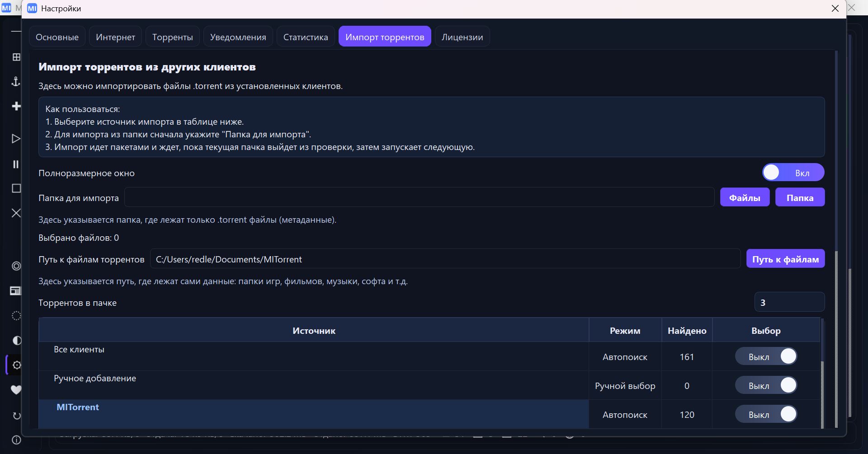Click the grid icon in left sidebar
Screen dimensions: 868x454
(16, 57)
